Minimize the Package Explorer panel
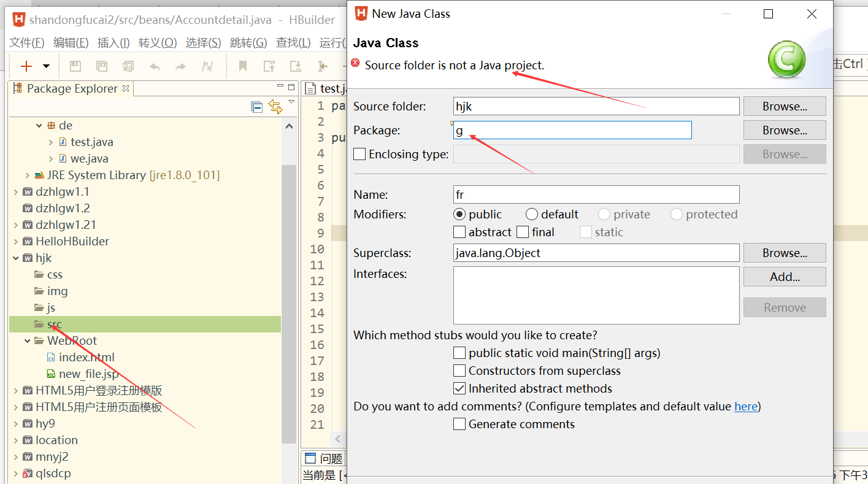Screen dimensions: 868x484 280,86
